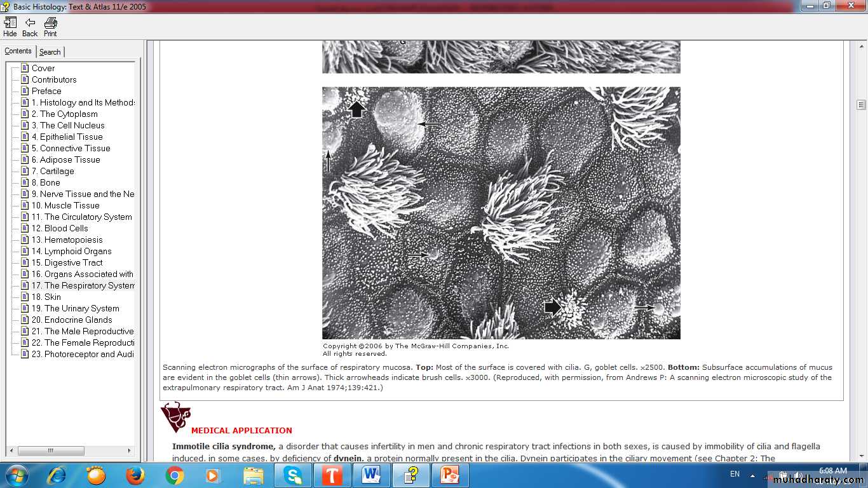
Task: Select the Contents tab
Action: (x=18, y=51)
